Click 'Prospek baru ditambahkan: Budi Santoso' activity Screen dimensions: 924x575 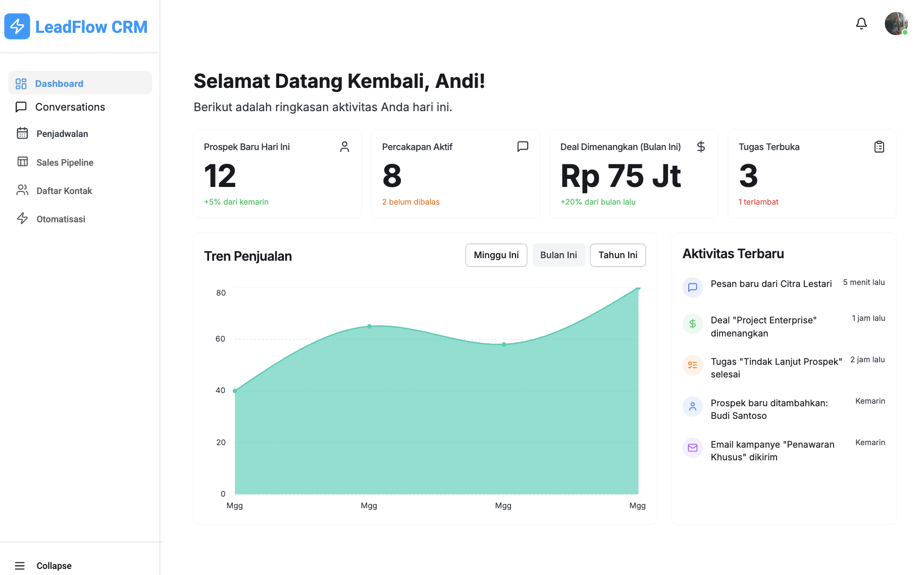769,409
